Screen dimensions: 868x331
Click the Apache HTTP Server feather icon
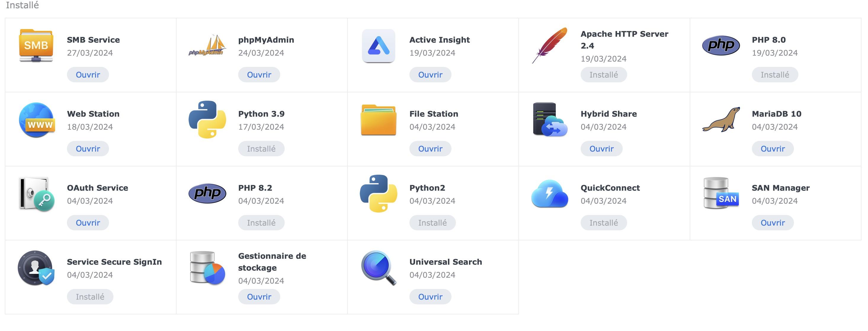tap(550, 46)
